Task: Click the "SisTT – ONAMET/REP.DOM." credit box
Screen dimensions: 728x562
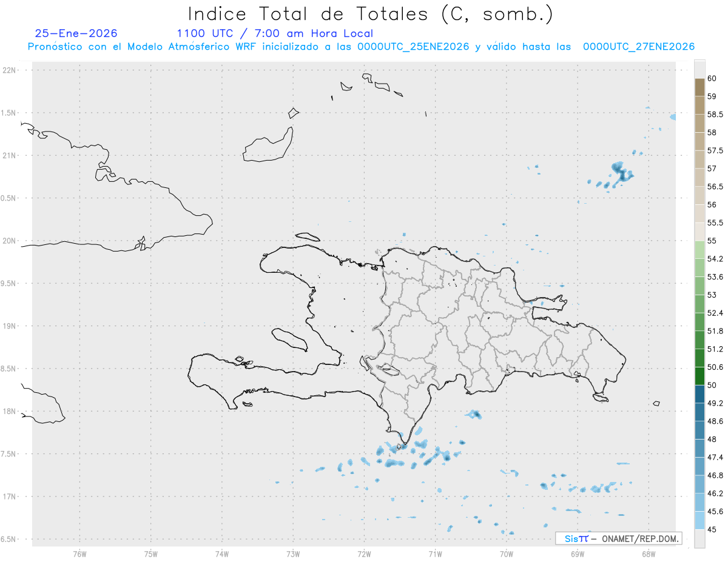Action: (618, 538)
